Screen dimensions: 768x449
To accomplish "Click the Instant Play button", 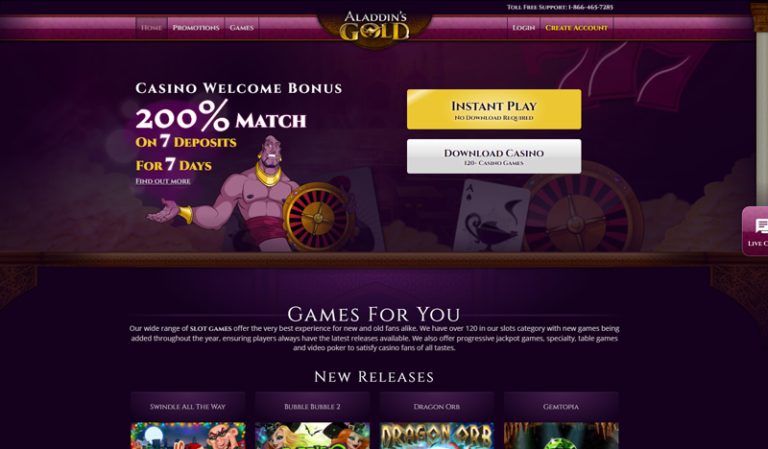I will [x=494, y=109].
